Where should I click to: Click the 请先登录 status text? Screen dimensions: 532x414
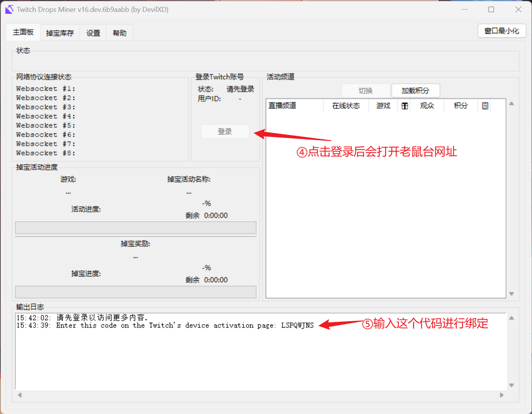point(240,89)
